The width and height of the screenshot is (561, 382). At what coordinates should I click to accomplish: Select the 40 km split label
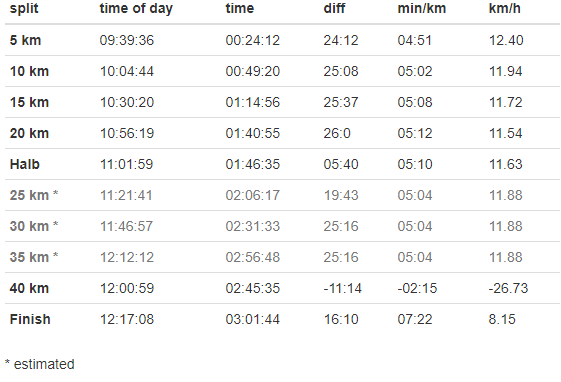pyautogui.click(x=29, y=288)
